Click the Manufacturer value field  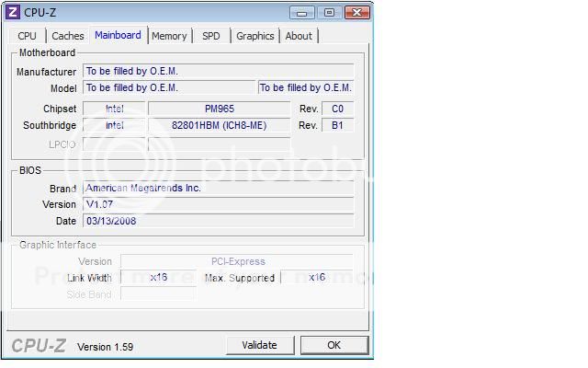tap(218, 71)
